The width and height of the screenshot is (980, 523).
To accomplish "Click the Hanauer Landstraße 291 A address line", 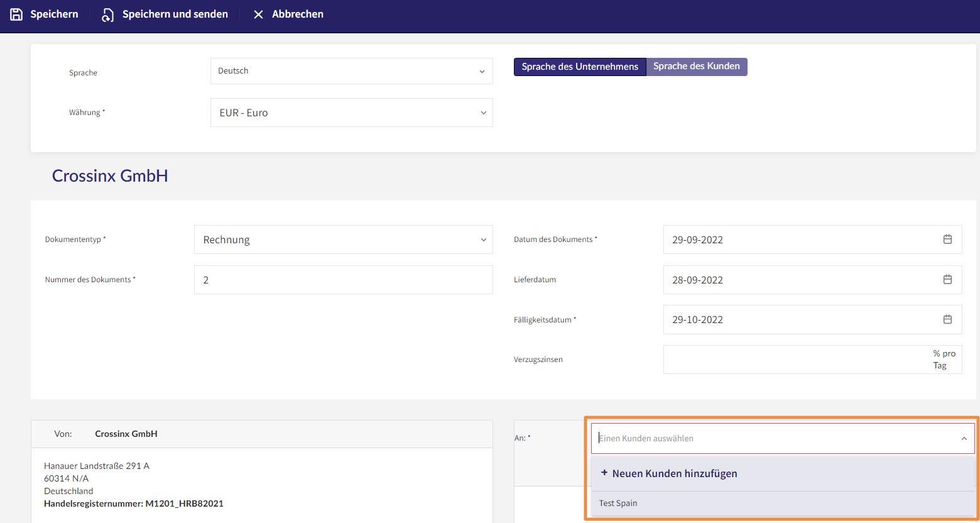I will [97, 466].
